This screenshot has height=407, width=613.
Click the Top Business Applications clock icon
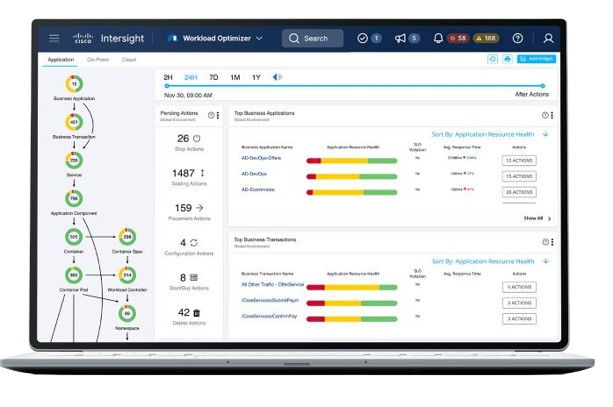[x=545, y=115]
